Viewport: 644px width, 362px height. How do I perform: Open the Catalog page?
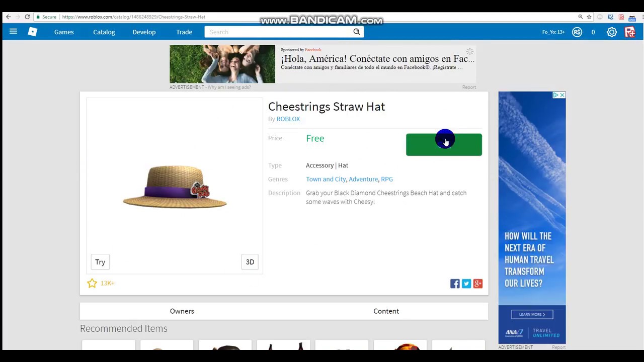(x=104, y=32)
